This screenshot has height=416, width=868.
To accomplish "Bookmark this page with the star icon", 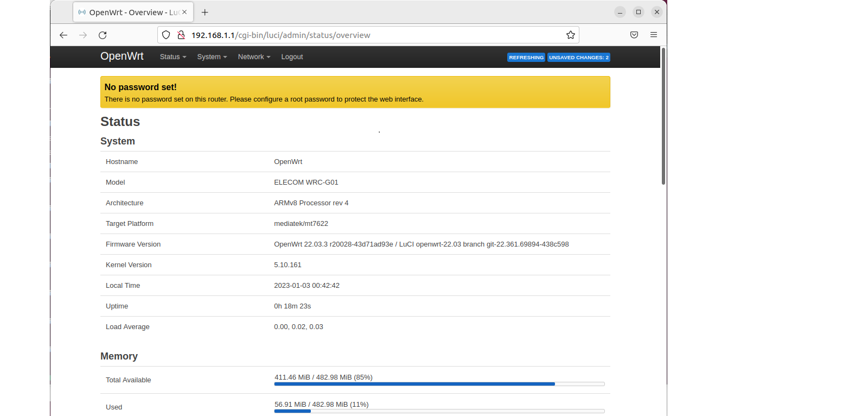I will [x=571, y=35].
